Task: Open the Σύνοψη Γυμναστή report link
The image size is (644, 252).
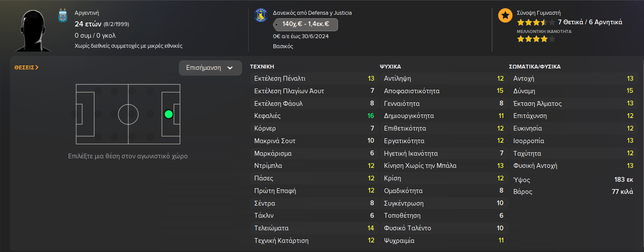Action: [x=539, y=13]
